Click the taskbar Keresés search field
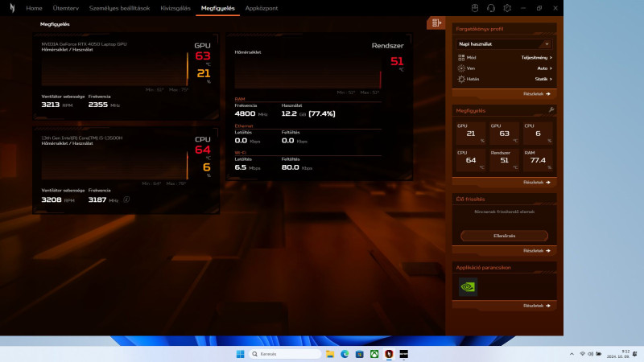Viewport: 644px width, 362px height. click(285, 354)
